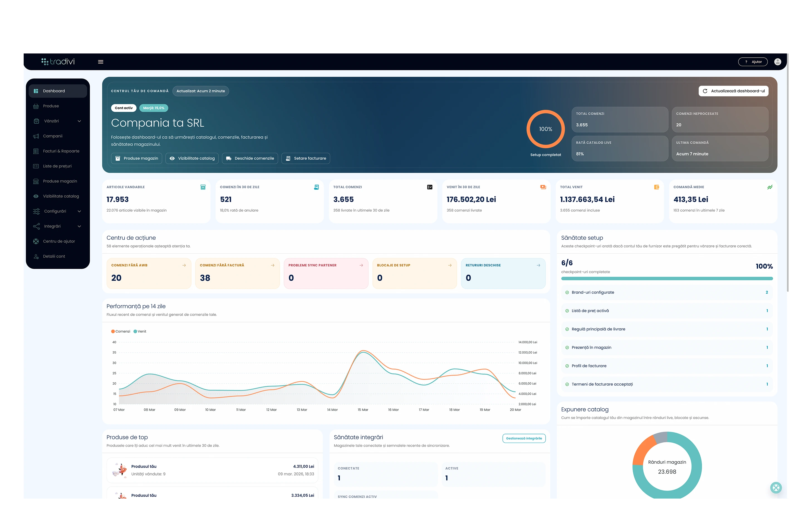Screen dimensions: 812x515
Task: Click the Total venit wallet icon
Action: (657, 187)
